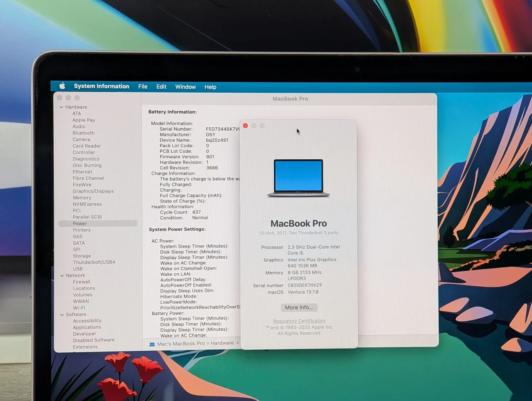Open the System Information menu
The height and width of the screenshot is (401, 532).
[101, 86]
